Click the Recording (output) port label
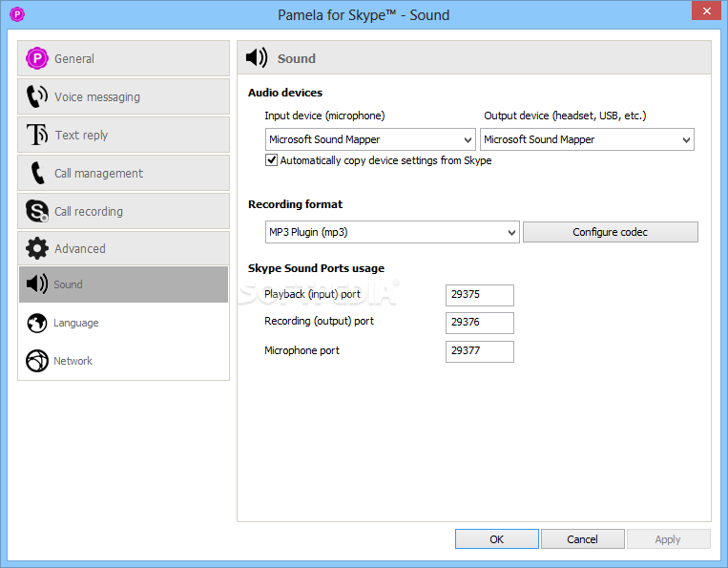Viewport: 728px width, 568px height. [319, 322]
